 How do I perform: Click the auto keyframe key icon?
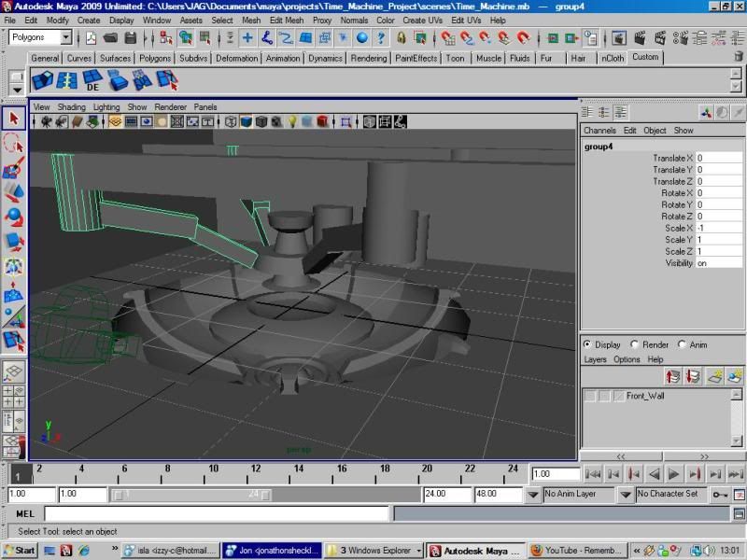720,494
